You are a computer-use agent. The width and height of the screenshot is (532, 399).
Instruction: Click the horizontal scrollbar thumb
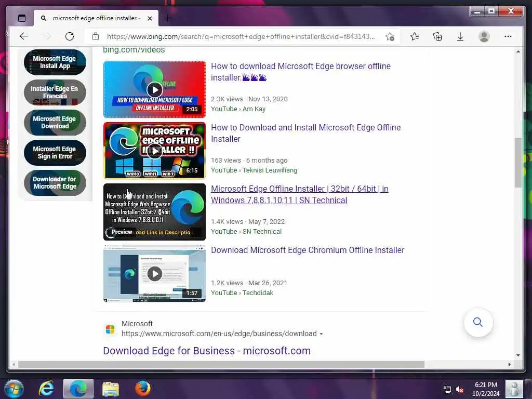(221, 364)
